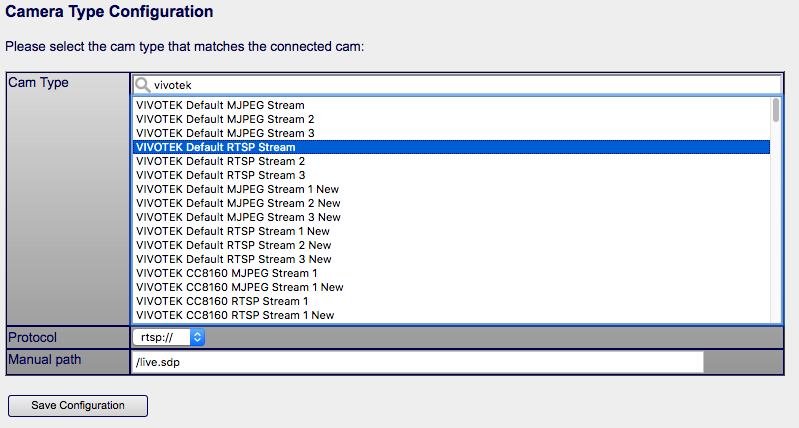Select VIVOTEK CC8160 RTSP Stream 1 New
The height and width of the screenshot is (428, 799).
451,315
